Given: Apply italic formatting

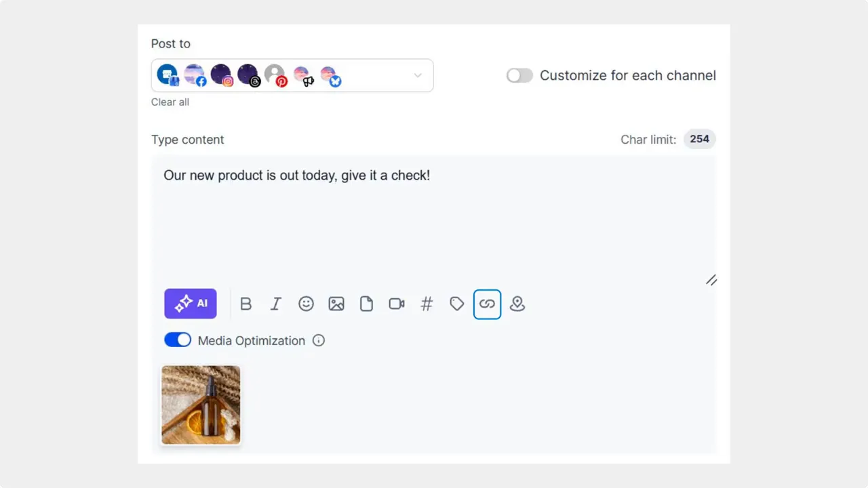Looking at the screenshot, I should tap(275, 304).
